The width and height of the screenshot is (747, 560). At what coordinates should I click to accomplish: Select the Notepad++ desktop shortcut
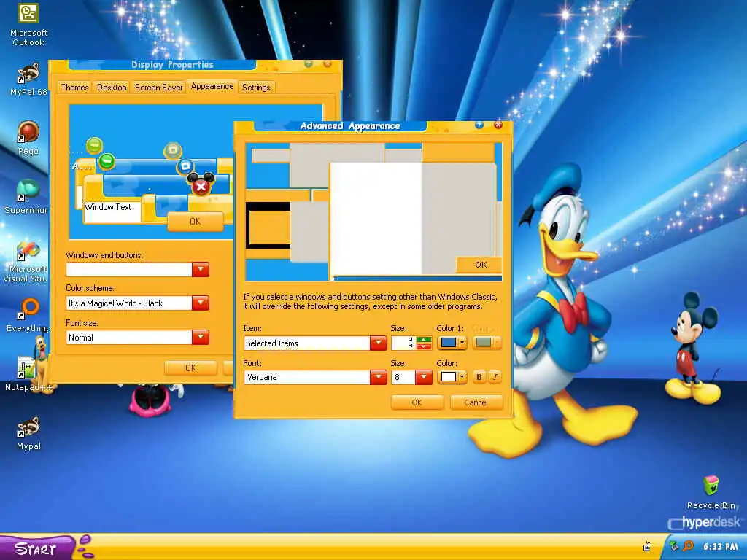tap(28, 374)
